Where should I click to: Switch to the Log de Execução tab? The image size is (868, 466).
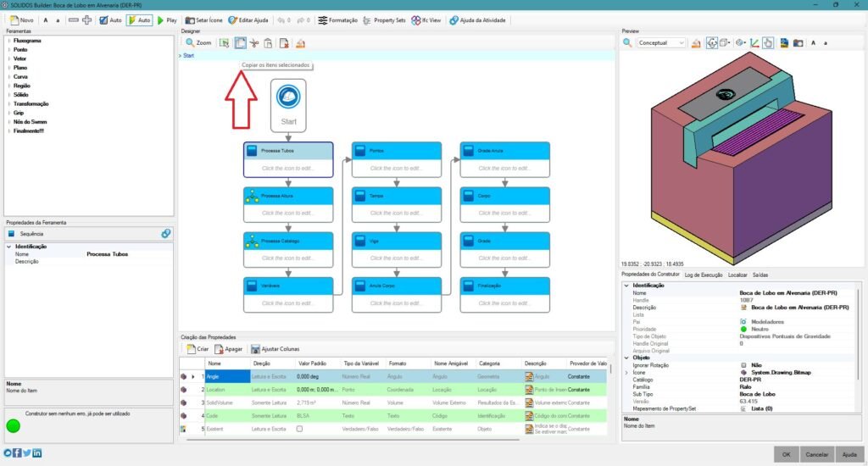[x=704, y=275]
